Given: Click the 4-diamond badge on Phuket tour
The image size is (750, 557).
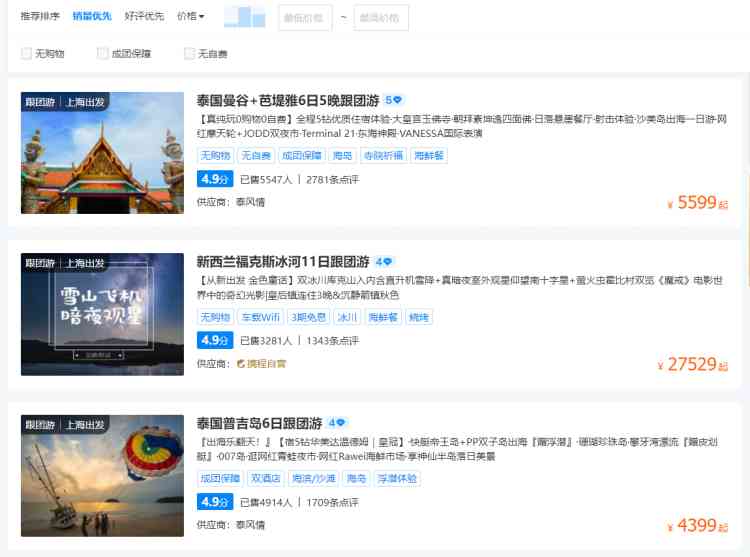Looking at the screenshot, I should 336,424.
